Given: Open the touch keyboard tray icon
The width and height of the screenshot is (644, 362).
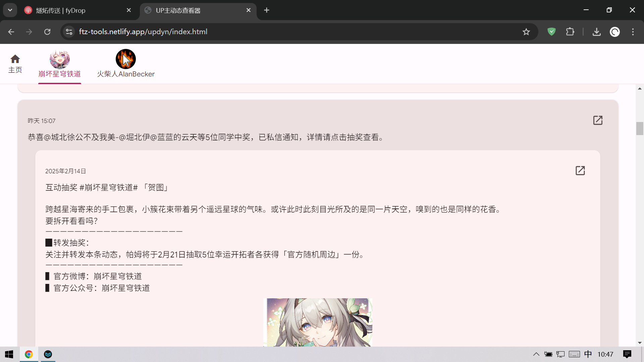Looking at the screenshot, I should (574, 354).
